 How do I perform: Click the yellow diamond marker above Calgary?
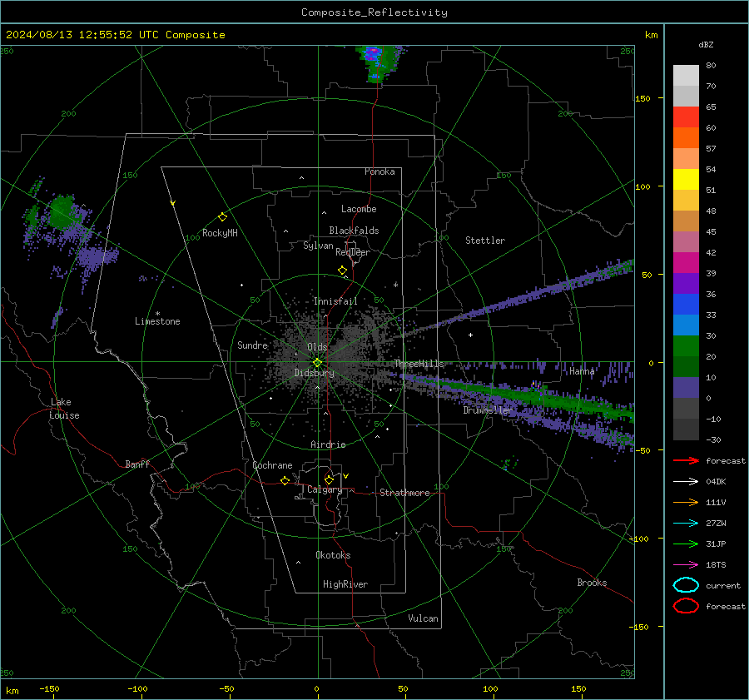(329, 479)
